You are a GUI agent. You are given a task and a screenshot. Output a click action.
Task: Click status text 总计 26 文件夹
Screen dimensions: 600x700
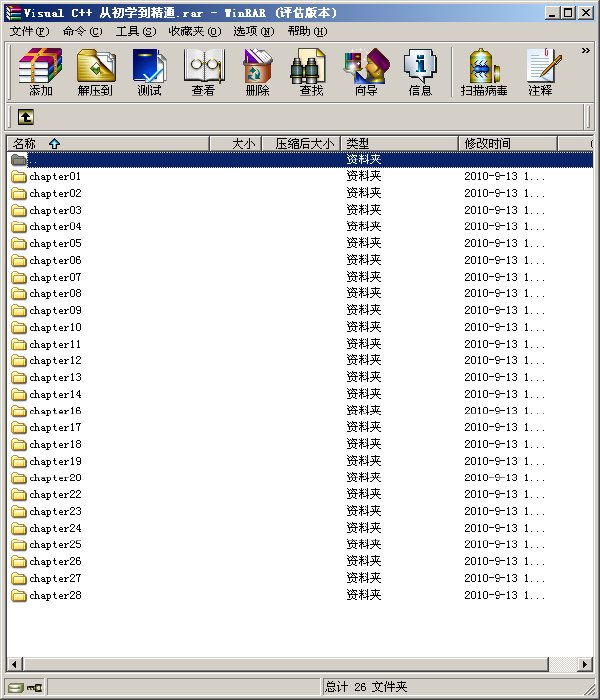[x=366, y=687]
